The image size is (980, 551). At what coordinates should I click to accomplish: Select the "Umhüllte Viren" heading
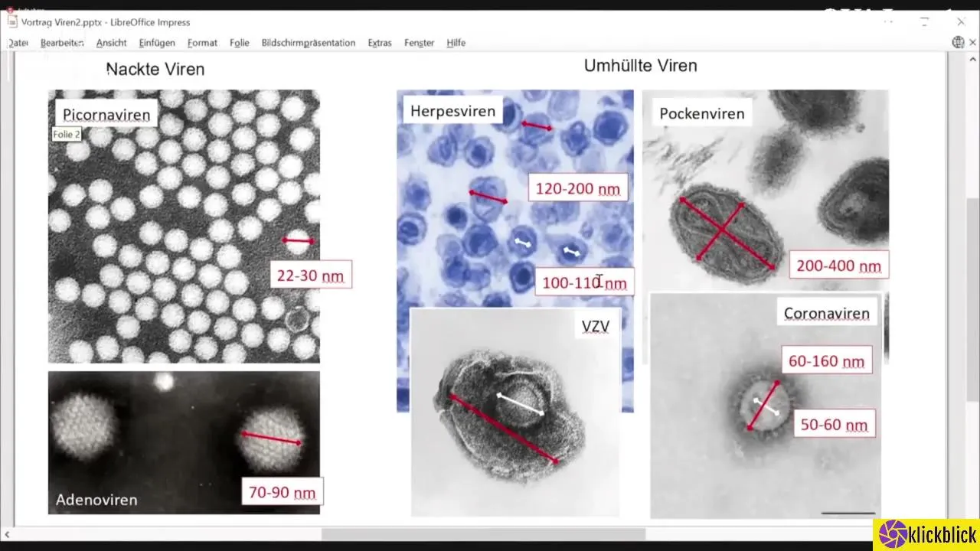point(641,66)
